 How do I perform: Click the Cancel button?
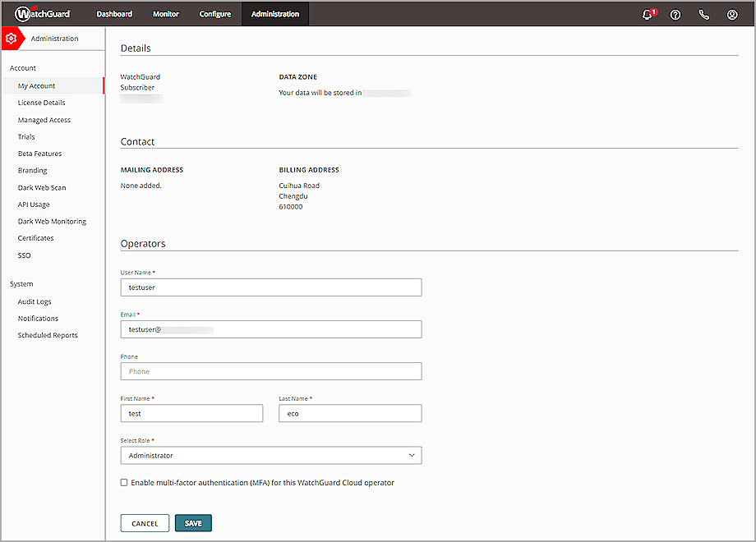(145, 523)
